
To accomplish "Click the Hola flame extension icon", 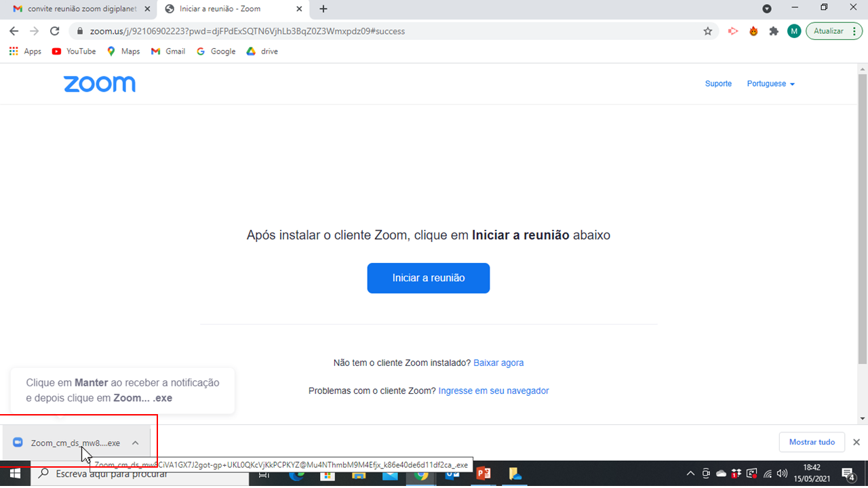I will (x=753, y=31).
